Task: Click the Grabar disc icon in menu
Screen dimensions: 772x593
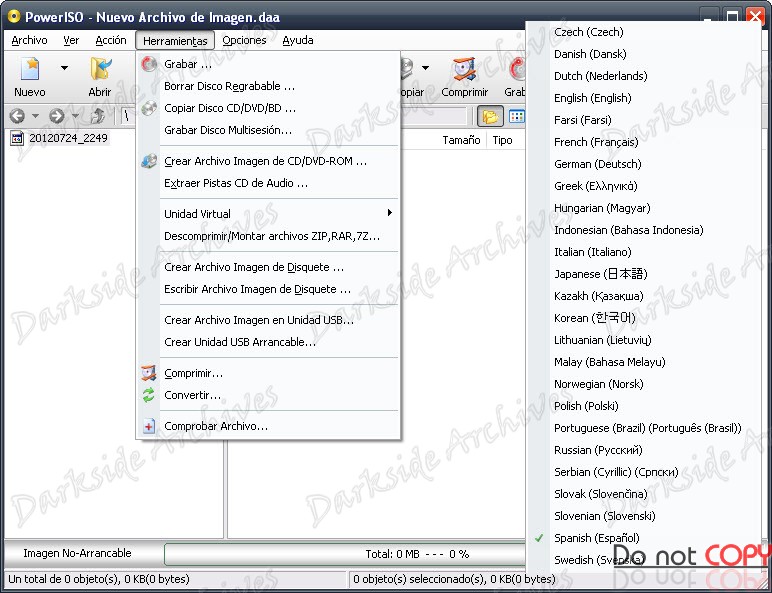Action: (x=149, y=64)
